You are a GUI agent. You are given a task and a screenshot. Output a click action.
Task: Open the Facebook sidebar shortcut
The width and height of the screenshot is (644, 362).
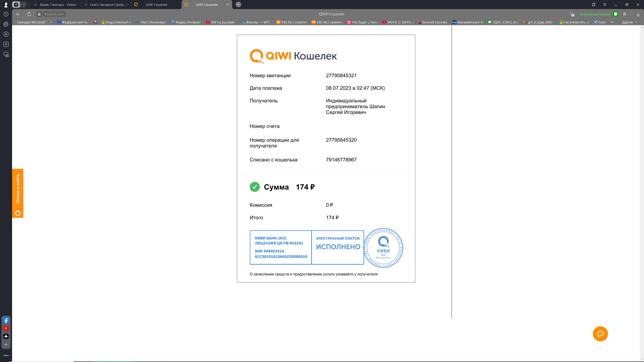click(6, 320)
